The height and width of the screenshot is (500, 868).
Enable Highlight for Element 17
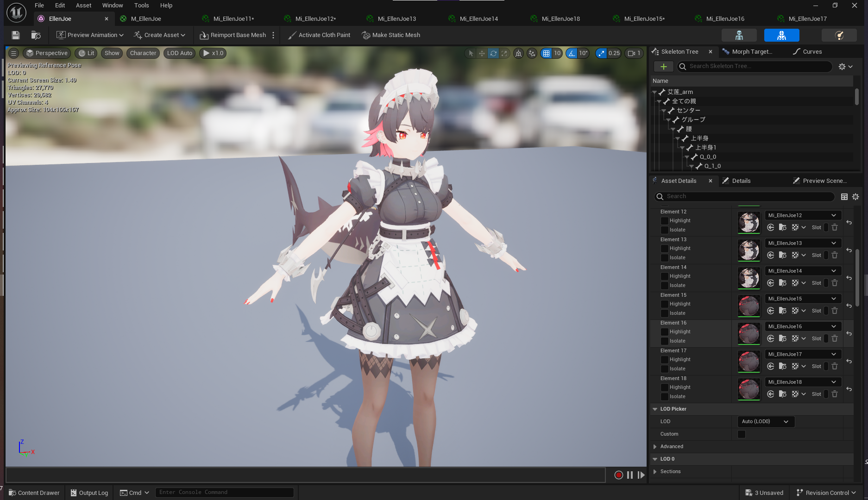[x=665, y=360]
